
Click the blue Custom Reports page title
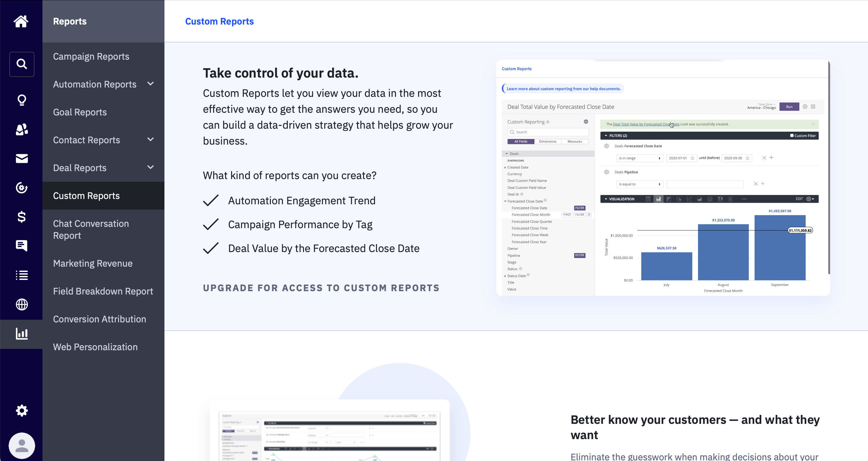click(x=219, y=21)
